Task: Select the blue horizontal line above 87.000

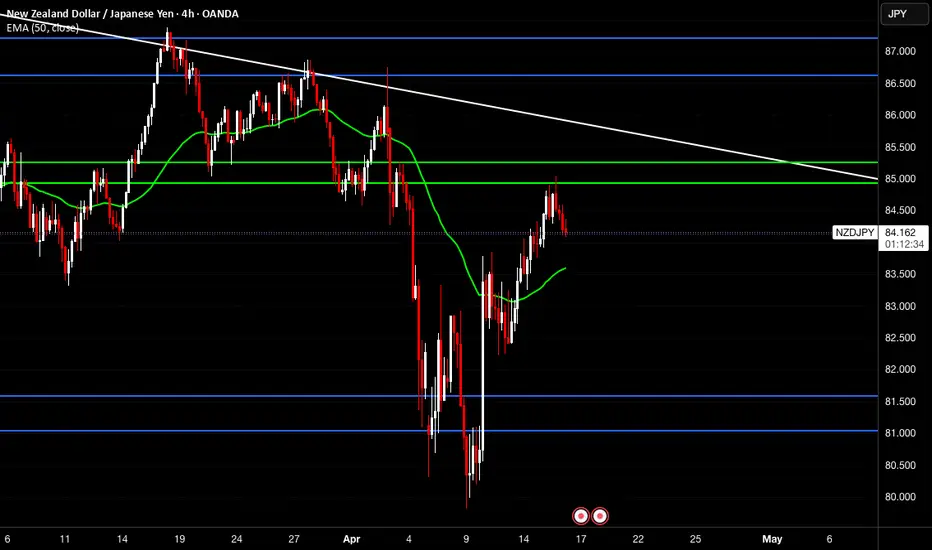Action: point(439,38)
